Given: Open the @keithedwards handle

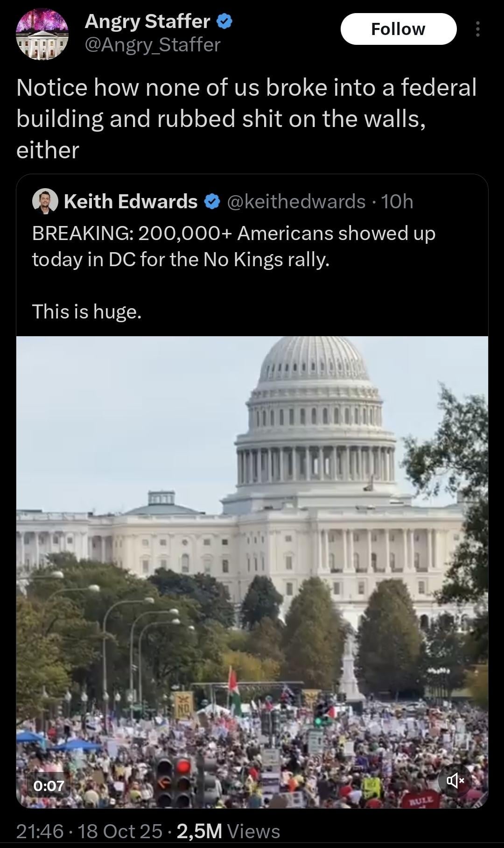Looking at the screenshot, I should click(296, 201).
